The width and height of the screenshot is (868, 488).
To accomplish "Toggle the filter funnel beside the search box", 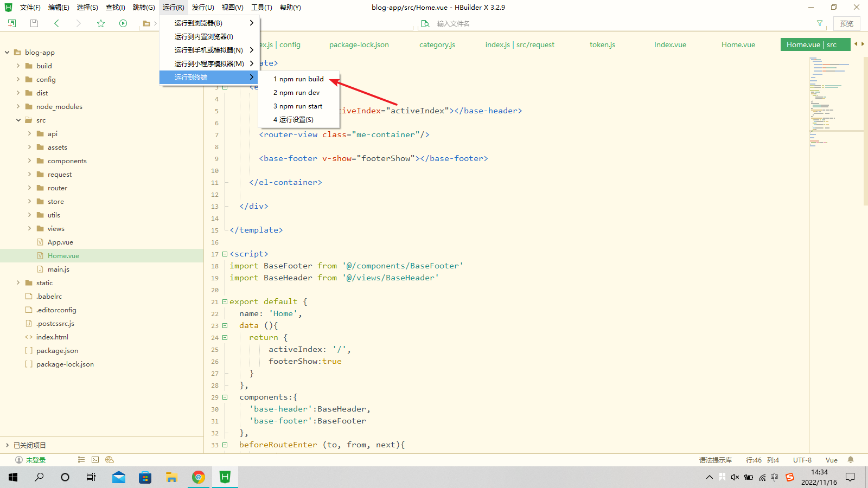I will 819,23.
